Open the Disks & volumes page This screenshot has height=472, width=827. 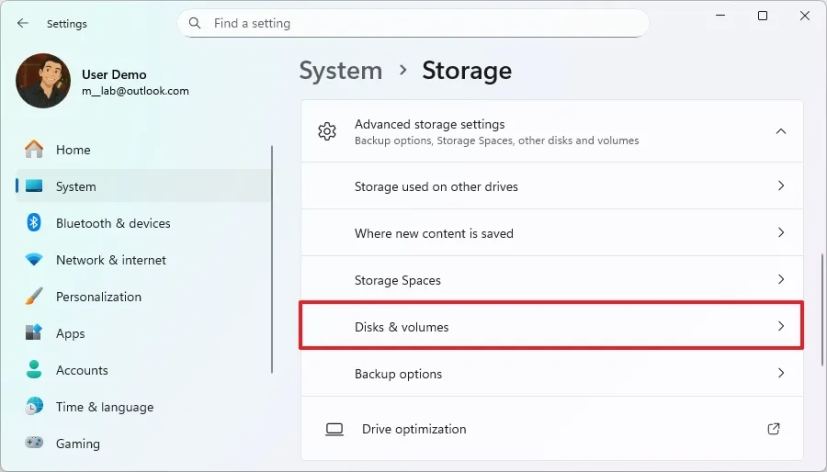point(551,327)
